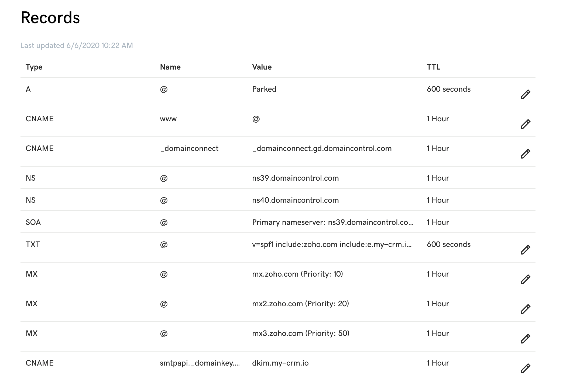563x392 pixels.
Task: Edit the dkim.my-crm.io CNAME record
Action: click(525, 368)
